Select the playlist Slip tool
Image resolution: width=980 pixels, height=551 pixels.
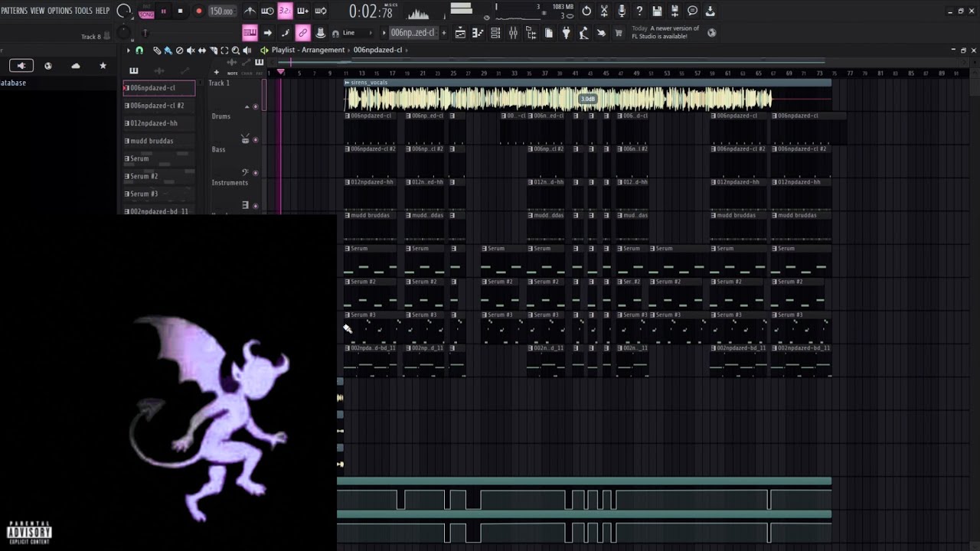point(202,50)
